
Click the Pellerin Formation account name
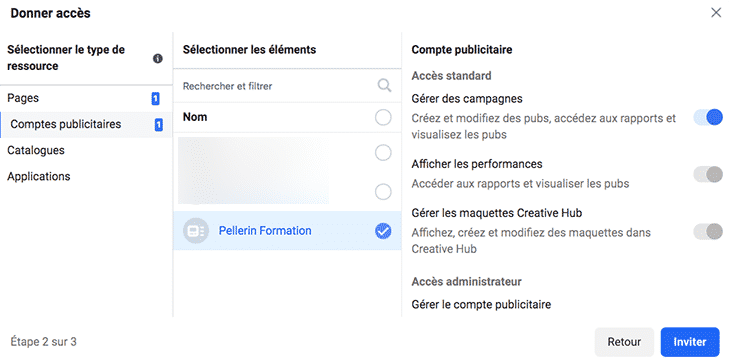[265, 230]
